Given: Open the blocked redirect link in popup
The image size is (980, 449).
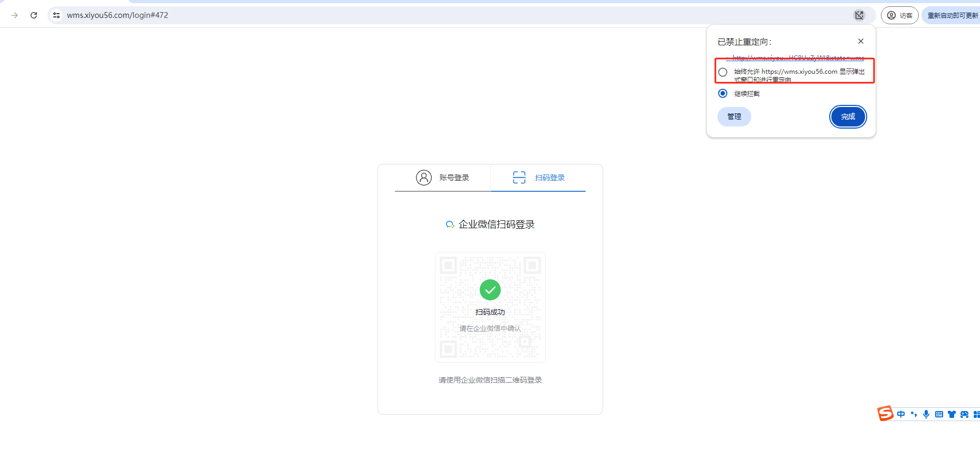Looking at the screenshot, I should (x=798, y=57).
